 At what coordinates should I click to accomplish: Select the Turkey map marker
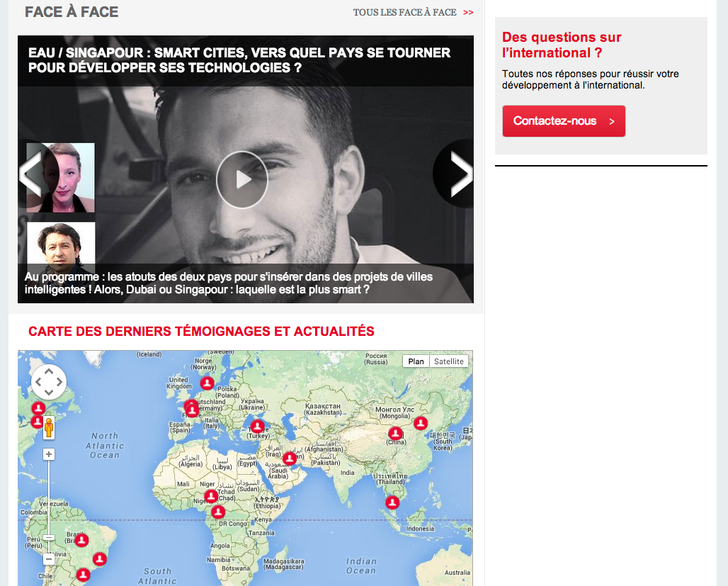coord(257,426)
